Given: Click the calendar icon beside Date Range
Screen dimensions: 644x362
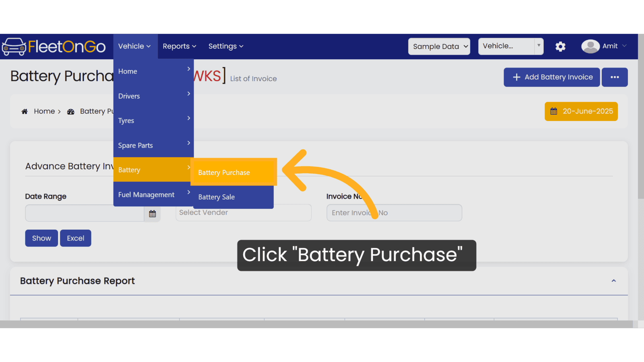Looking at the screenshot, I should coord(152,214).
